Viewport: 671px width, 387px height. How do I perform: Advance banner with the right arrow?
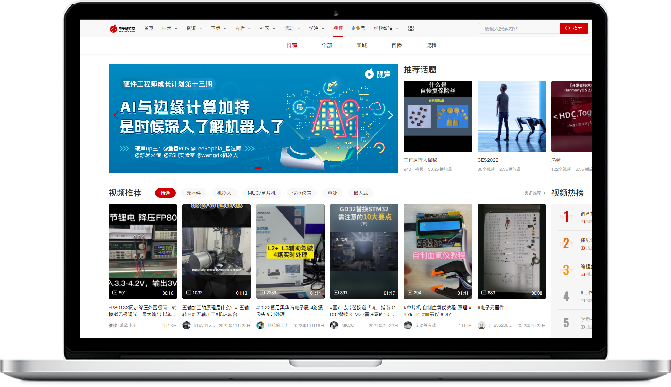(x=390, y=115)
